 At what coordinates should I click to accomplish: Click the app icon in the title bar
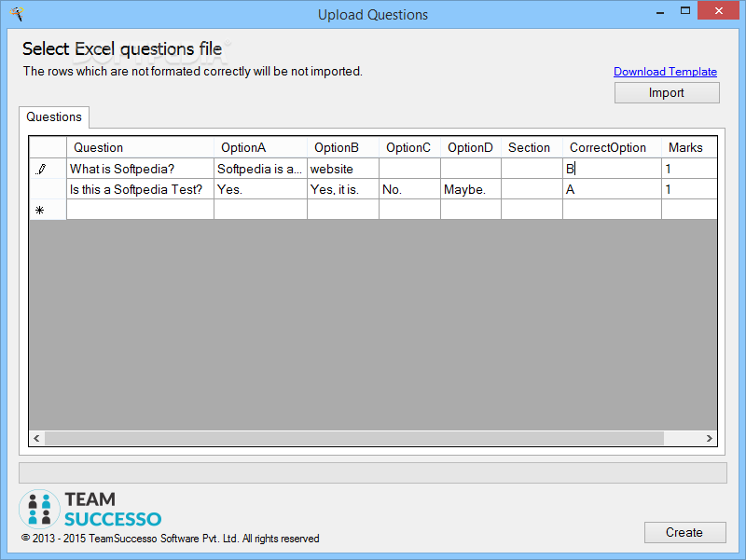[17, 14]
